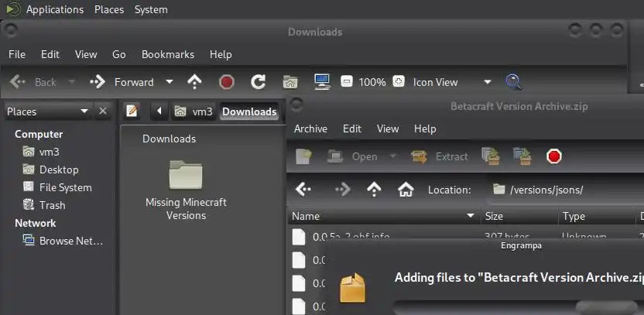This screenshot has width=644, height=315.
Task: Click the Downloads heading in the folder view
Action: tap(170, 139)
